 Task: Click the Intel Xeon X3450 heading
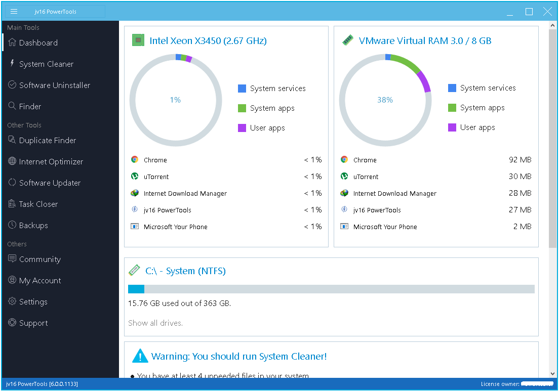208,40
